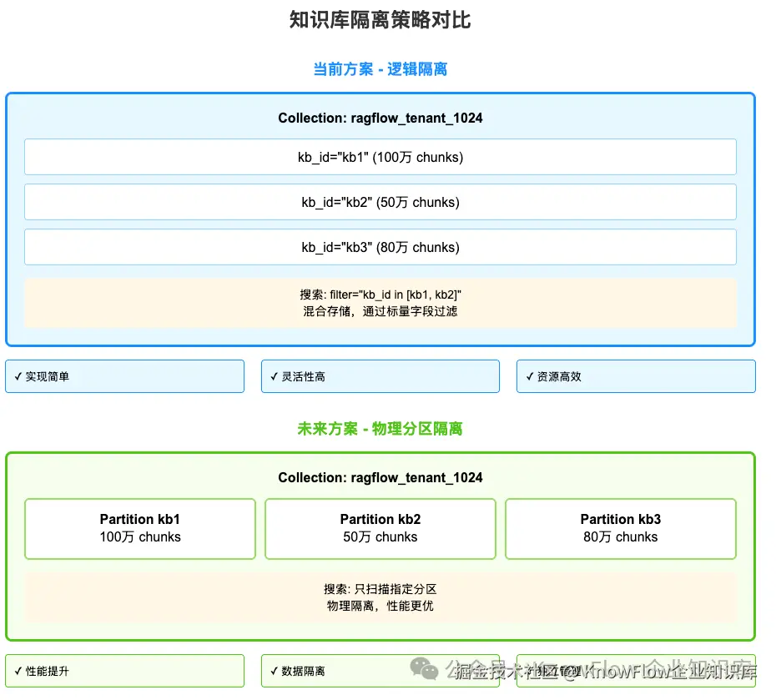Click the Partition kb2 block
Viewport: 776px width, 700px height.
click(380, 528)
